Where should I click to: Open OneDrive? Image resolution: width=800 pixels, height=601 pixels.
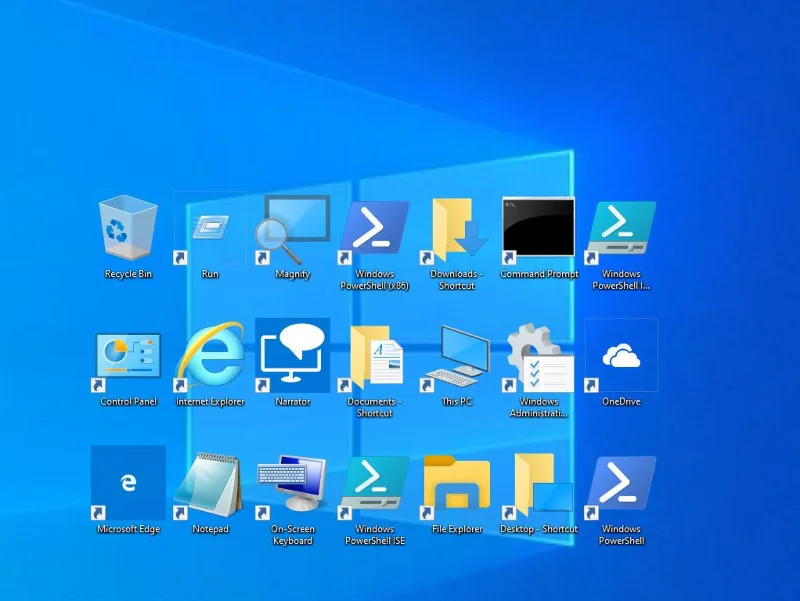click(x=620, y=355)
